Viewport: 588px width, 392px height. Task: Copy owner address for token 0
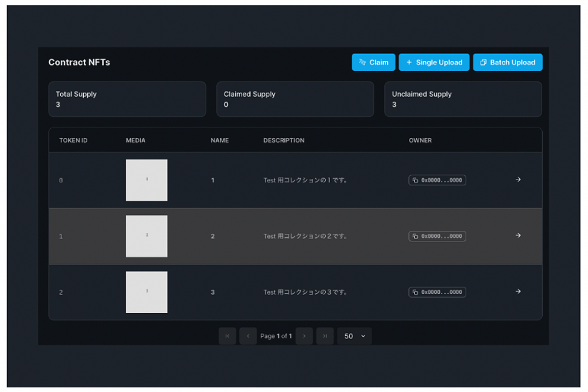pyautogui.click(x=437, y=180)
